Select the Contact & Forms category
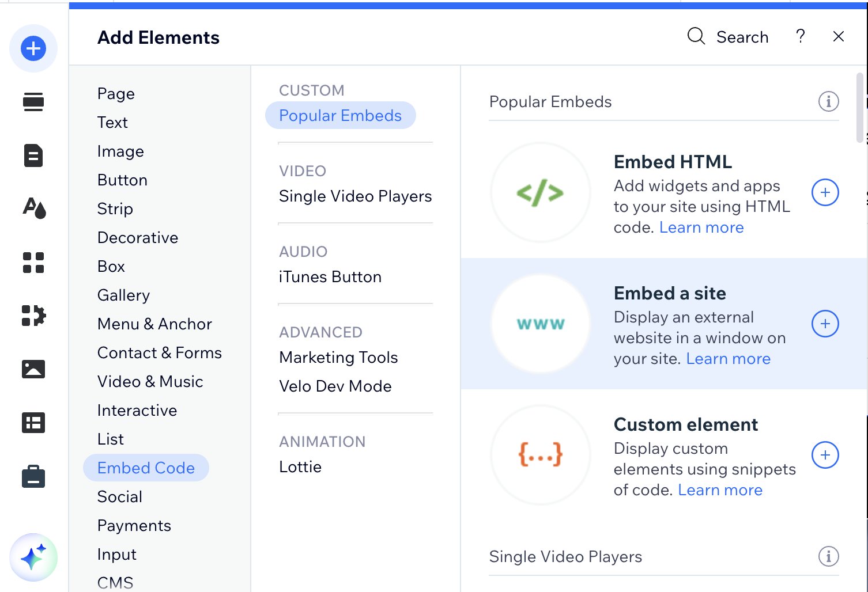The height and width of the screenshot is (592, 868). tap(160, 353)
